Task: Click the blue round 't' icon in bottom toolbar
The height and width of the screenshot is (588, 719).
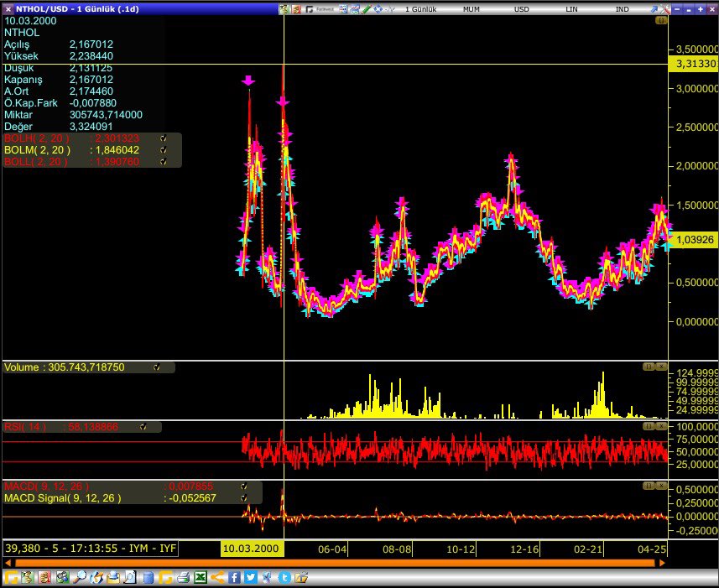Action: [284, 577]
